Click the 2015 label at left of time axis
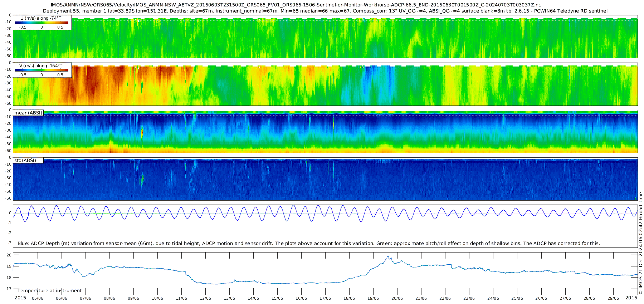Screen dimensions: 644x304 (x=20, y=298)
